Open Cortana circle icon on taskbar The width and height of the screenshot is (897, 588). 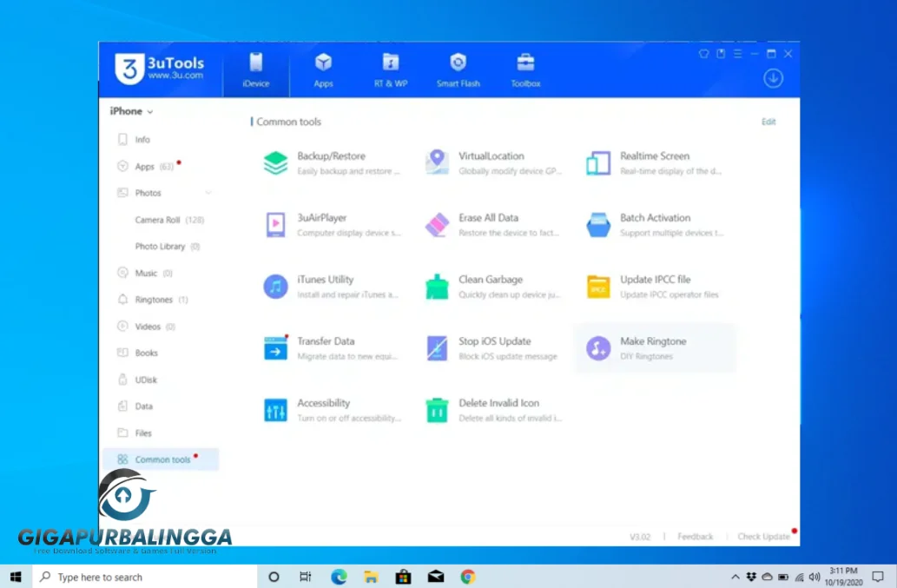274,577
